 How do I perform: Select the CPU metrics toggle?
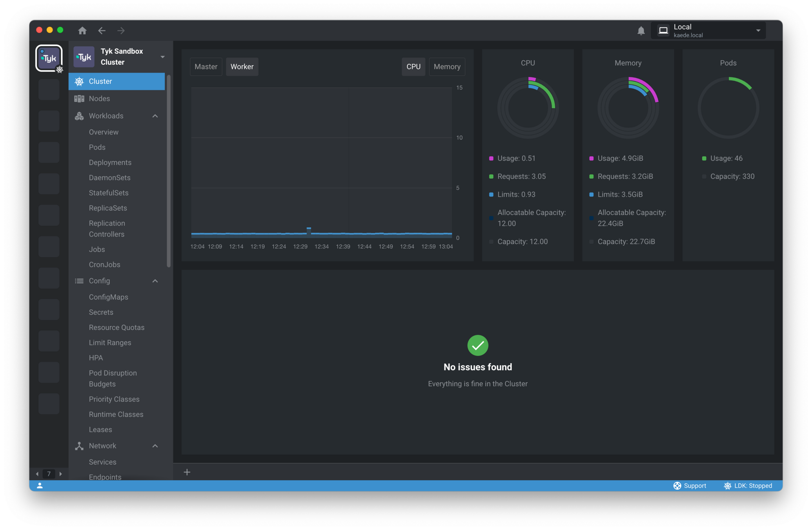pyautogui.click(x=413, y=67)
